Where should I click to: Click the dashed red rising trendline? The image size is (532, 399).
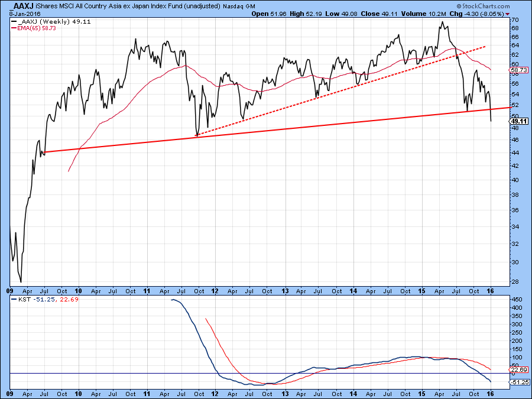340,91
